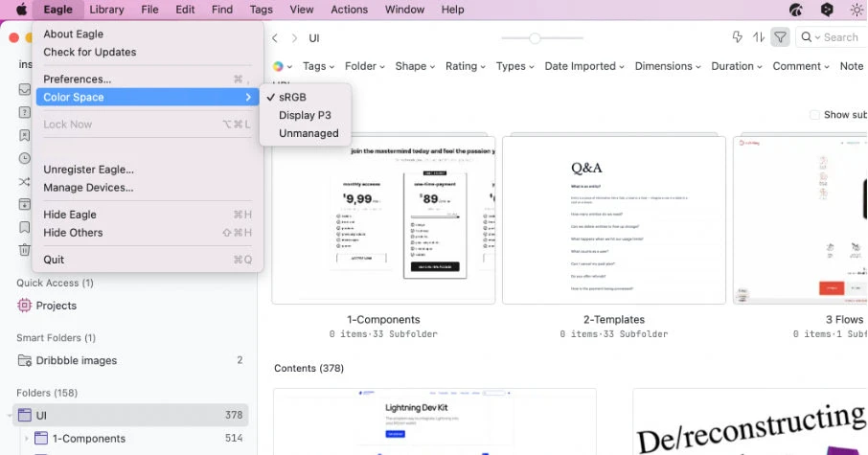The image size is (868, 455).
Task: Choose Unmanaged color space option
Action: [308, 133]
